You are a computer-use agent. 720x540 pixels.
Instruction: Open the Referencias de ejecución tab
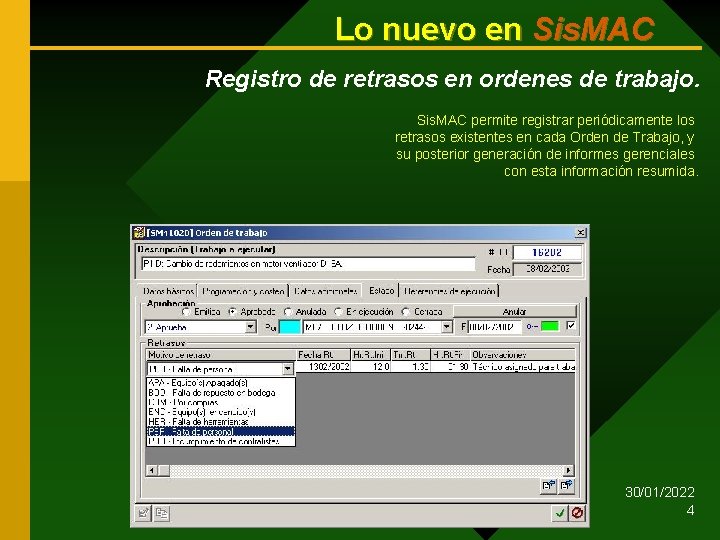click(x=450, y=291)
